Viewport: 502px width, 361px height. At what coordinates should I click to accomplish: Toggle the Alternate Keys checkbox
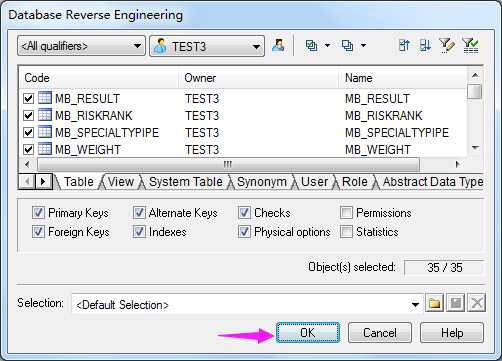[x=139, y=212]
